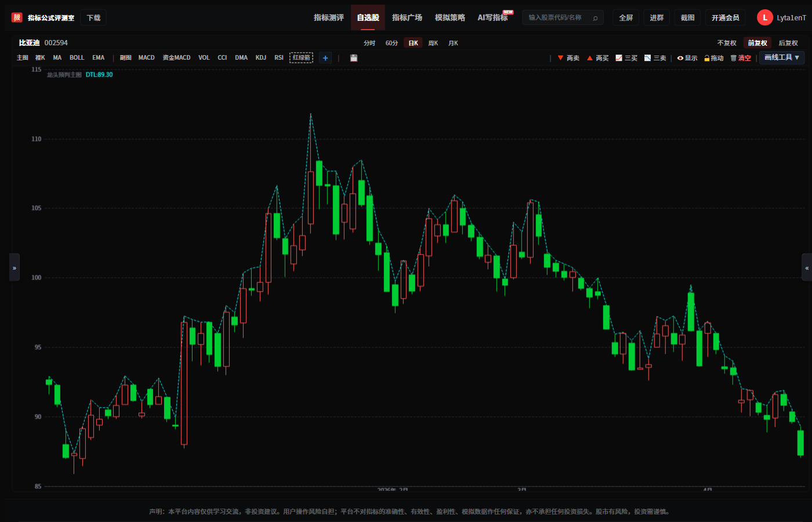
Task: Clear drawings with the 清空 trash icon
Action: [741, 58]
